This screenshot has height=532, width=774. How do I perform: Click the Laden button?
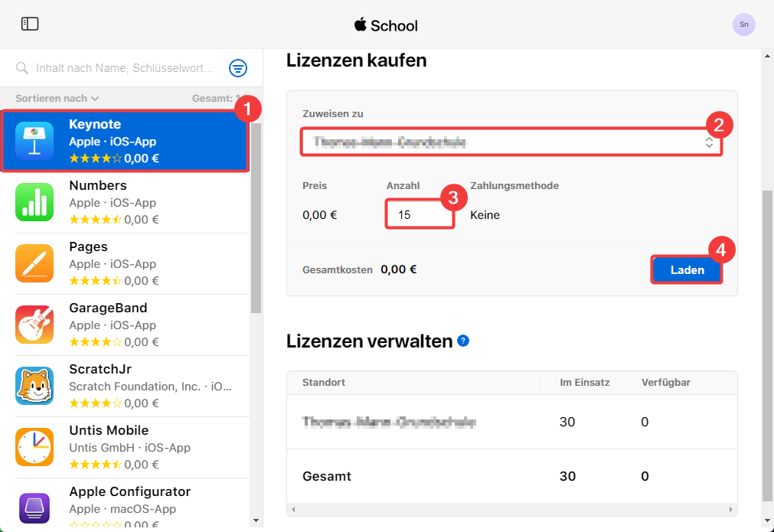point(687,270)
